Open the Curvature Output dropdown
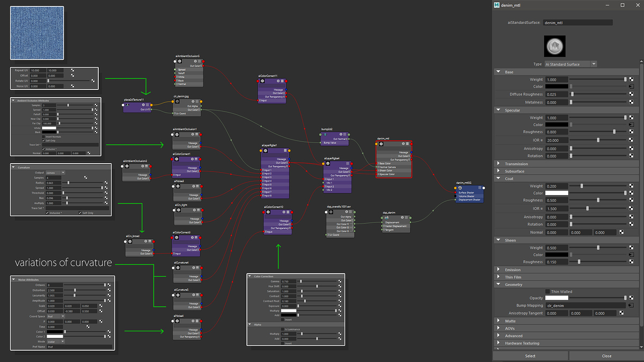This screenshot has width=644, height=362. coord(56,172)
